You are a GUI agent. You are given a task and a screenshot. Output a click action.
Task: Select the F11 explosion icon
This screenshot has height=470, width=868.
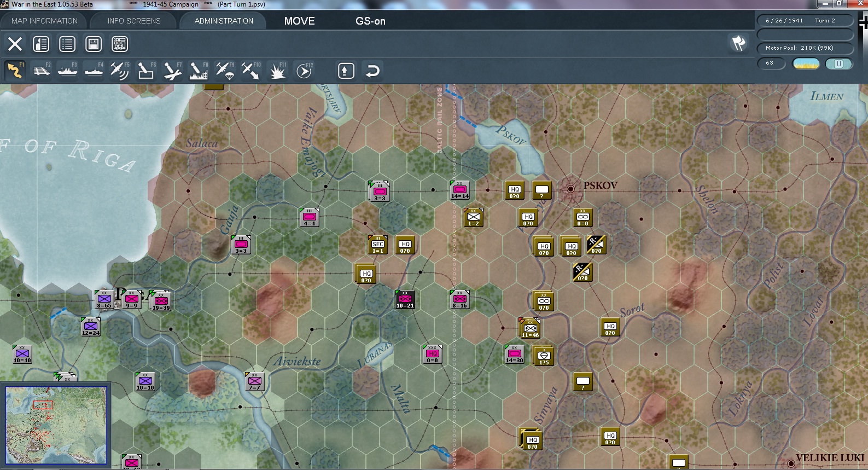277,71
